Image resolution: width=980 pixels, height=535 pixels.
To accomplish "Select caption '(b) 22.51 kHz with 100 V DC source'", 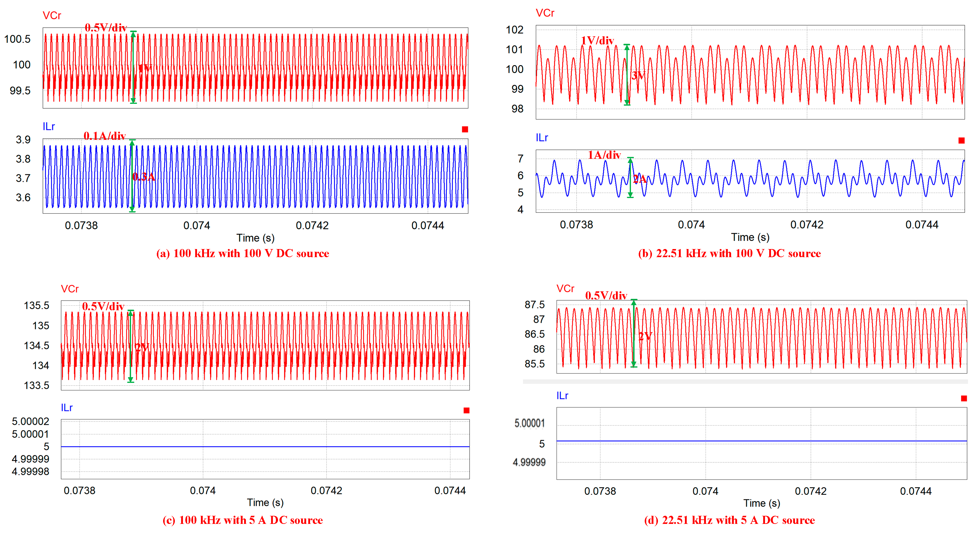I will [x=729, y=253].
